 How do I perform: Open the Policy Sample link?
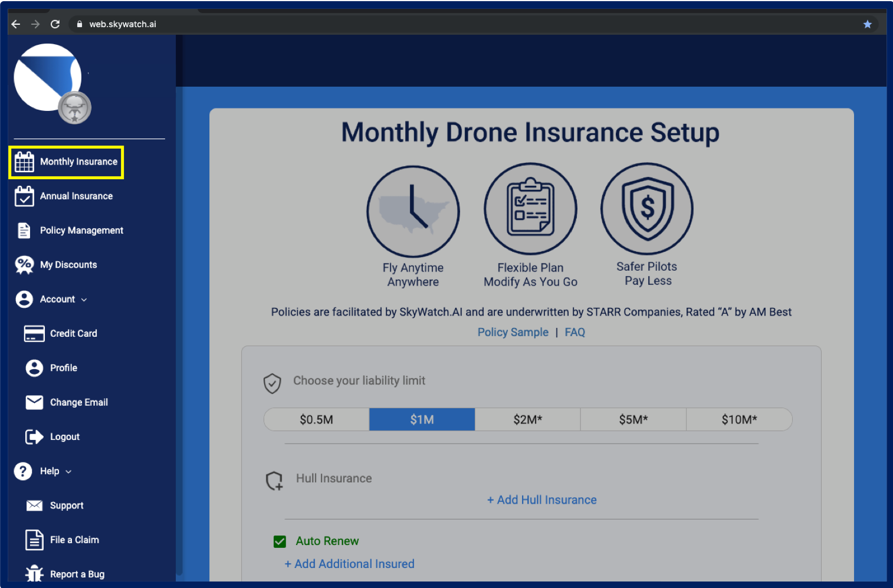513,332
